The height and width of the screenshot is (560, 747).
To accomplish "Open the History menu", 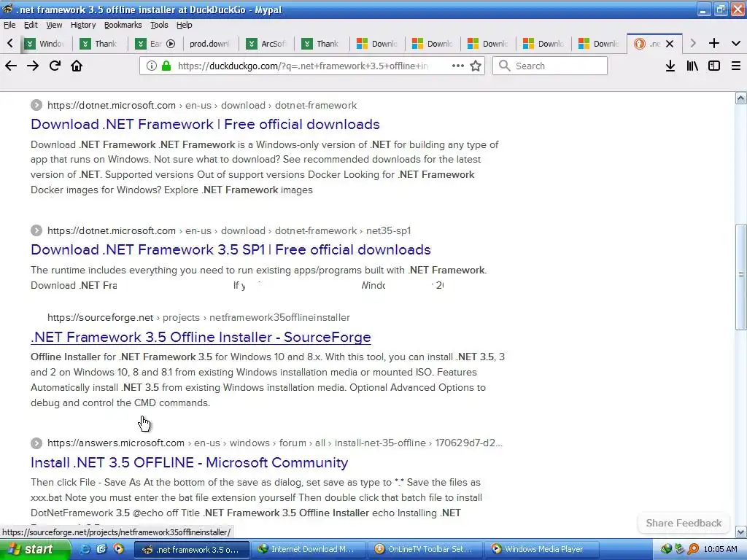I will coord(83,25).
